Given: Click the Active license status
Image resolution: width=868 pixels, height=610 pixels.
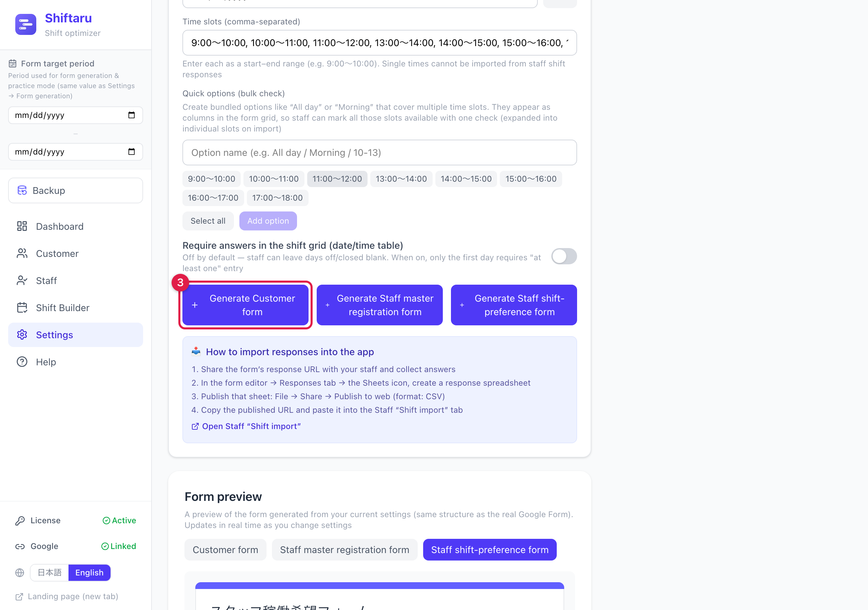Looking at the screenshot, I should (x=119, y=521).
